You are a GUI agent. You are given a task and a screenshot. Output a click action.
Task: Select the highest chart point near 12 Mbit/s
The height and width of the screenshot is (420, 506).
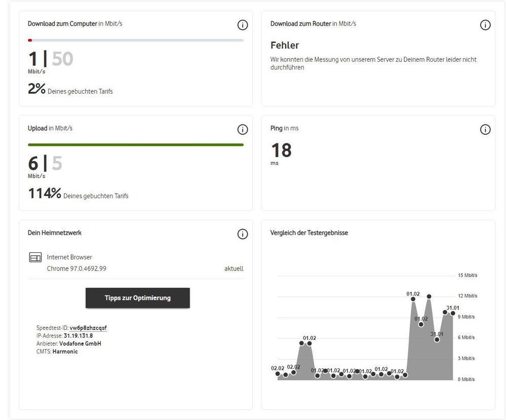tap(429, 296)
